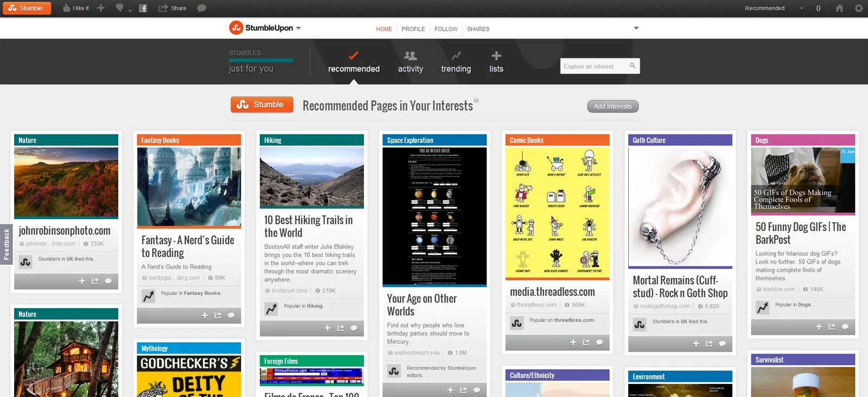868x397 pixels.
Task: Open the SHARES menu item
Action: [478, 29]
